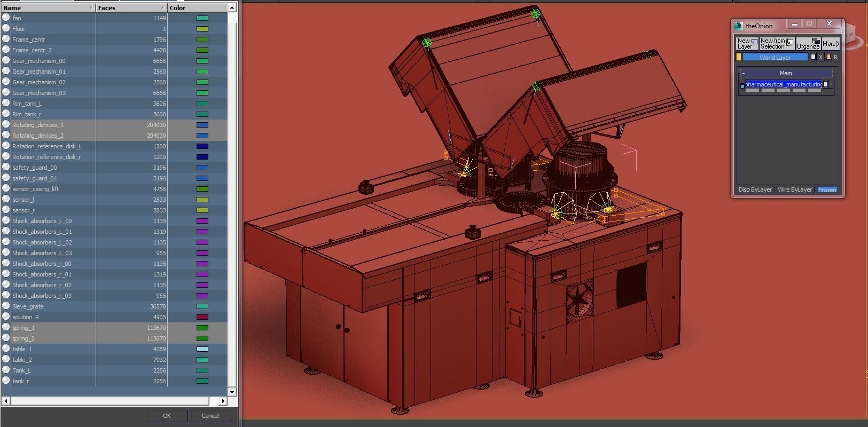This screenshot has width=868, height=427.
Task: Toggle the World Layer white box
Action: coord(813,57)
